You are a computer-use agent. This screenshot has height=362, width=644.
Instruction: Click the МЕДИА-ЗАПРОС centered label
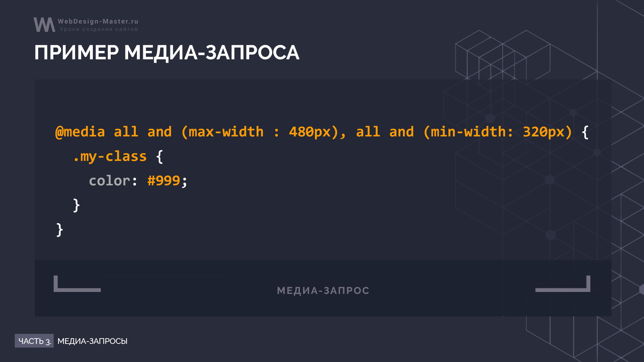(322, 290)
